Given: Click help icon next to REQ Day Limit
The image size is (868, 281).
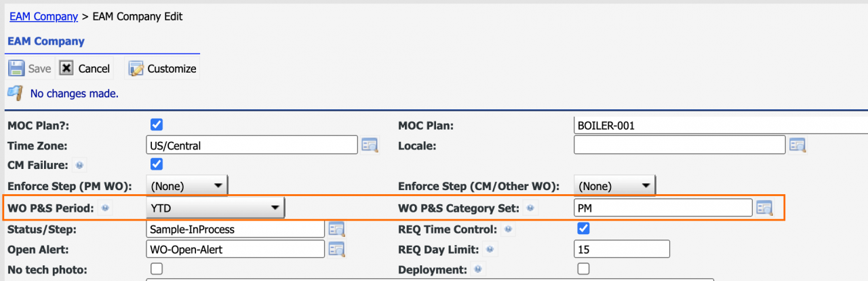Looking at the screenshot, I should (x=488, y=250).
